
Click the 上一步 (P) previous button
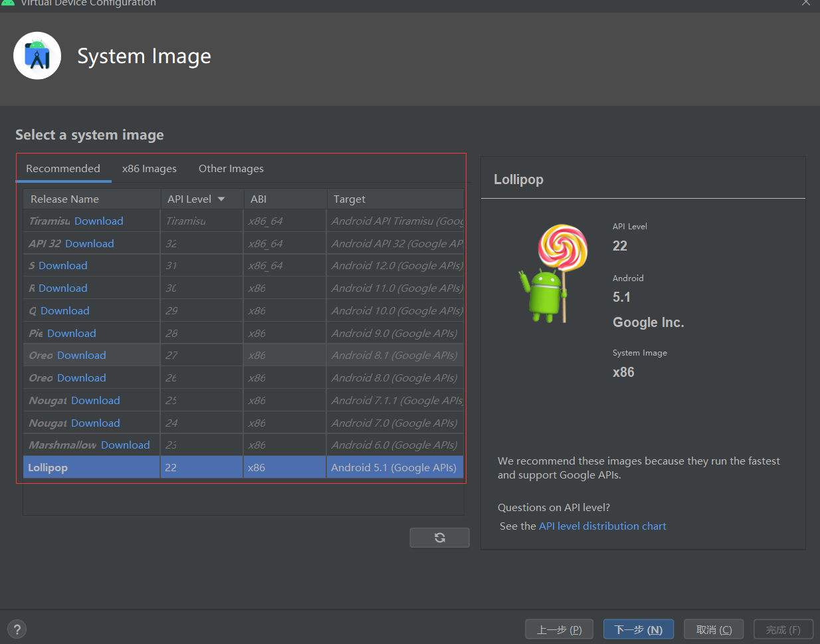(560, 629)
